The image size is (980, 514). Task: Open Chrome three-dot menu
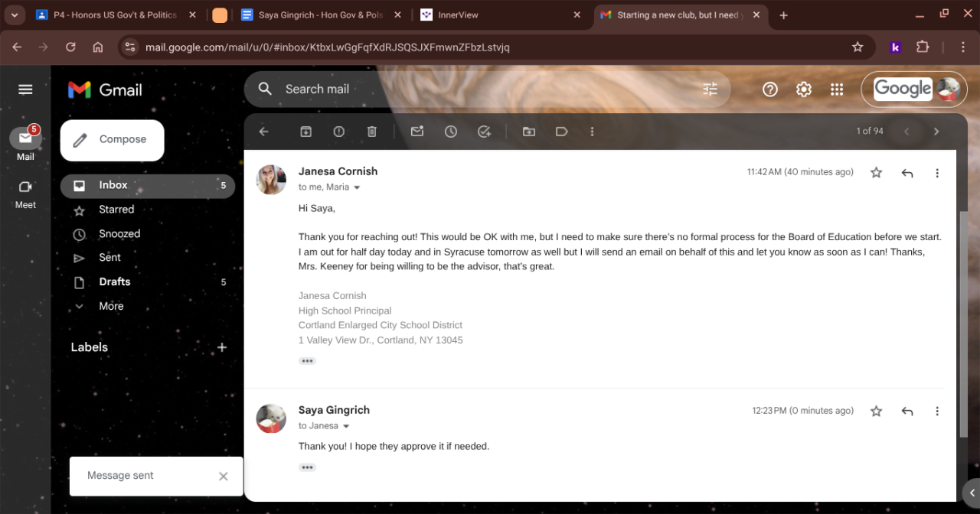click(963, 47)
